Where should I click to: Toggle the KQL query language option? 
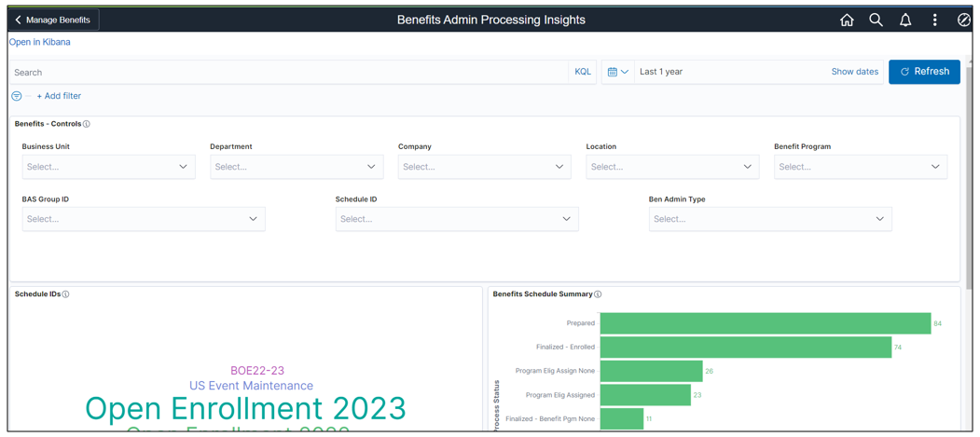pos(583,72)
